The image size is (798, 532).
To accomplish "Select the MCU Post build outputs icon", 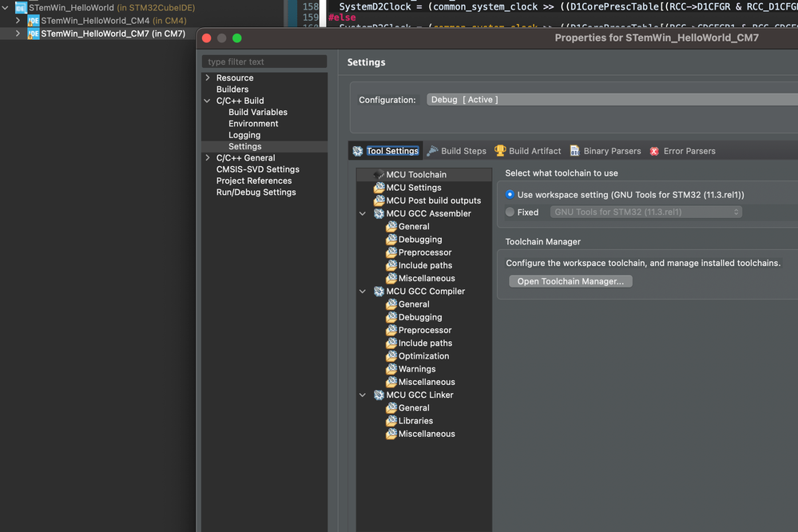I will coord(379,200).
